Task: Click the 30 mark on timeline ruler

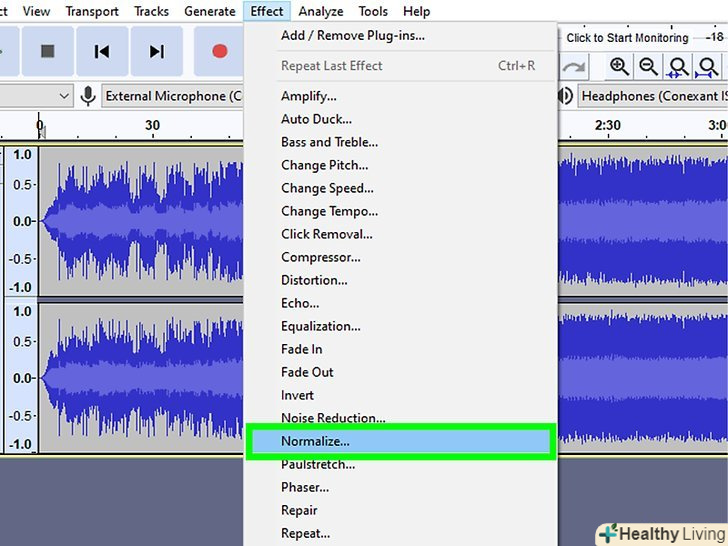Action: pos(152,125)
